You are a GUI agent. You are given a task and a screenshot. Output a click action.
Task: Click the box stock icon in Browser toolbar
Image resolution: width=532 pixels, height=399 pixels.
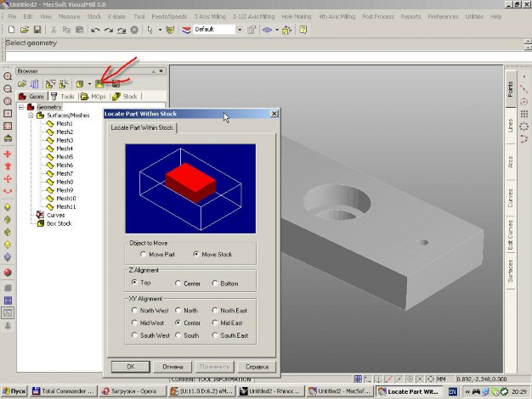[80, 84]
